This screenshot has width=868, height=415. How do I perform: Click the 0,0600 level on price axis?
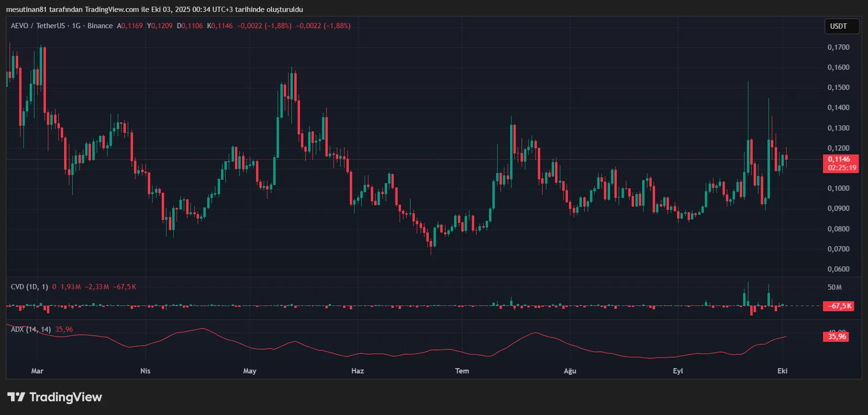coord(838,269)
